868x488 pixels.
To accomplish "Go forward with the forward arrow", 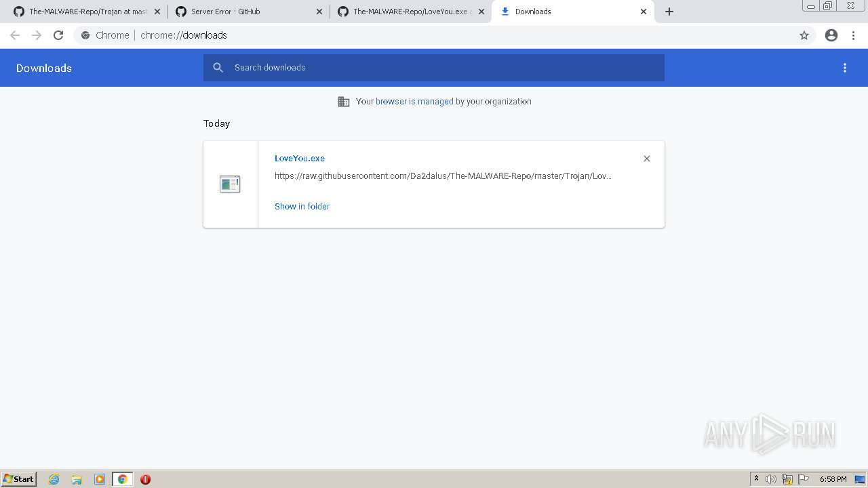I will 37,35.
